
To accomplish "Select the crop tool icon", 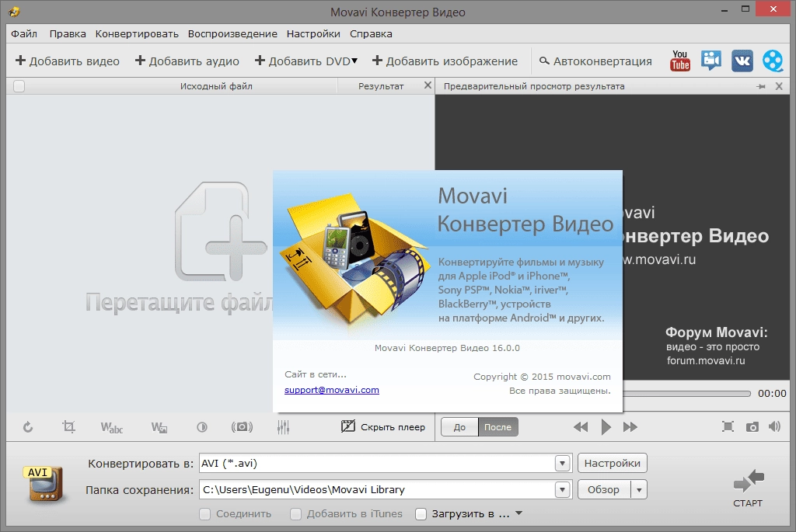I will (x=68, y=427).
